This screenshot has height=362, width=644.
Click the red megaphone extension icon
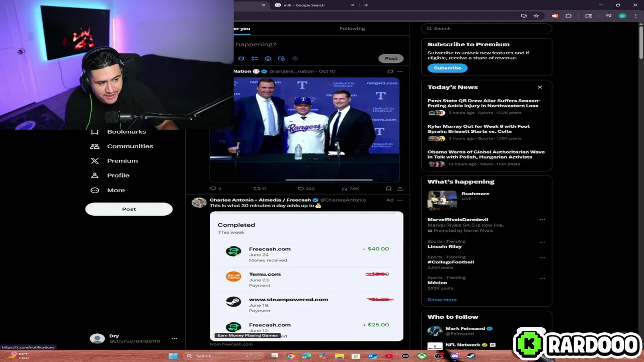pos(554,16)
